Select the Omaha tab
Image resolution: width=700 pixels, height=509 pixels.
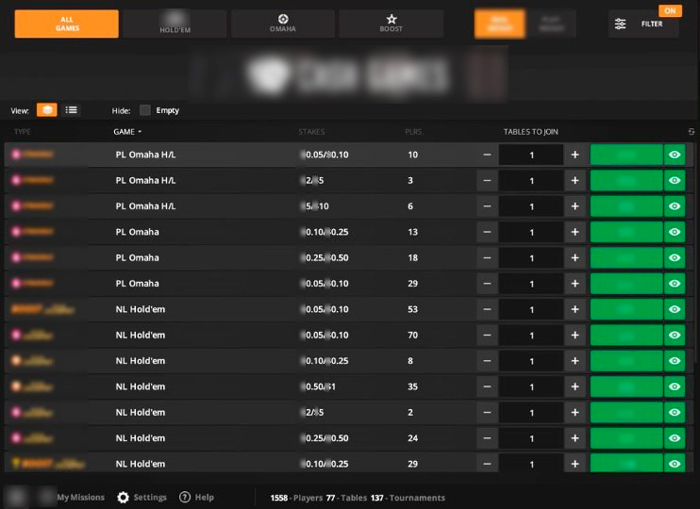[283, 24]
